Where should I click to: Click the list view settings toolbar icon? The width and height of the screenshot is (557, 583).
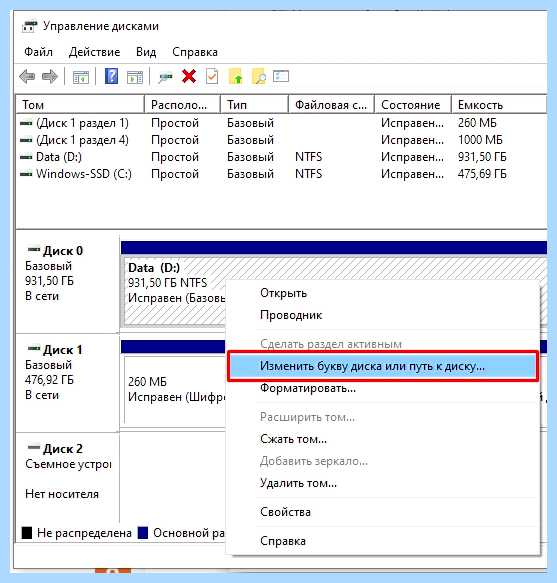click(281, 76)
